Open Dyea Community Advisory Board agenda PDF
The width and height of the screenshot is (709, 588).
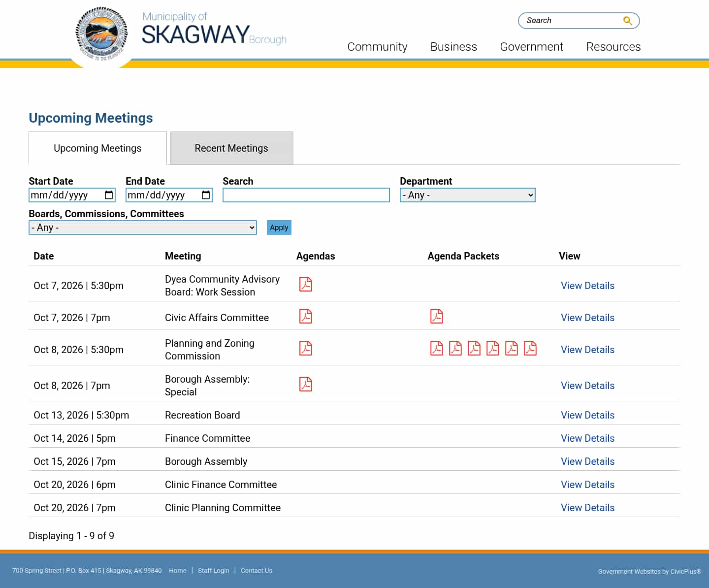(x=306, y=284)
